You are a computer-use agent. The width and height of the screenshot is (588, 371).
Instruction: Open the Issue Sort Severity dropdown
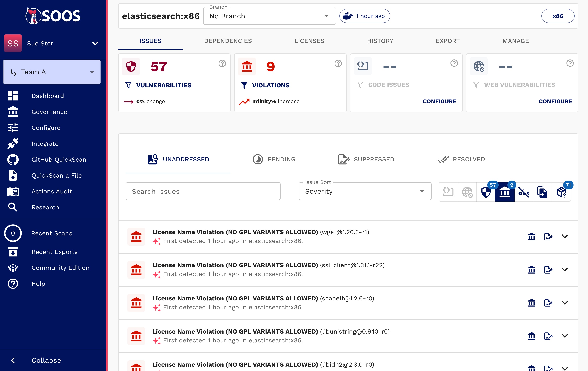click(365, 191)
